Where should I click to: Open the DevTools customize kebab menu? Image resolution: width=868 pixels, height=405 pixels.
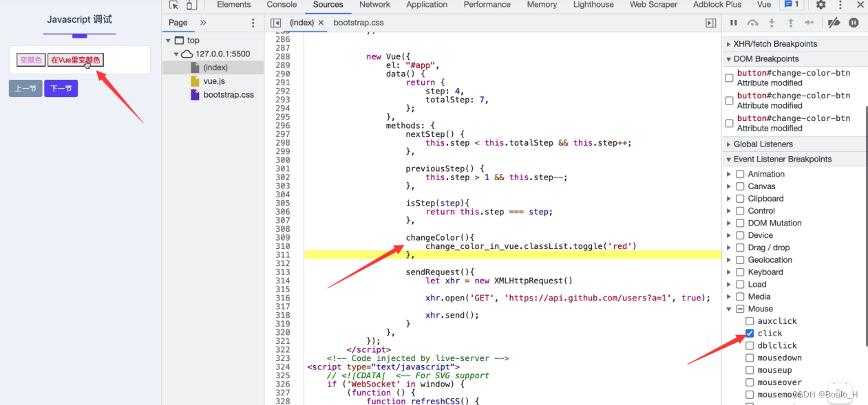(x=840, y=5)
